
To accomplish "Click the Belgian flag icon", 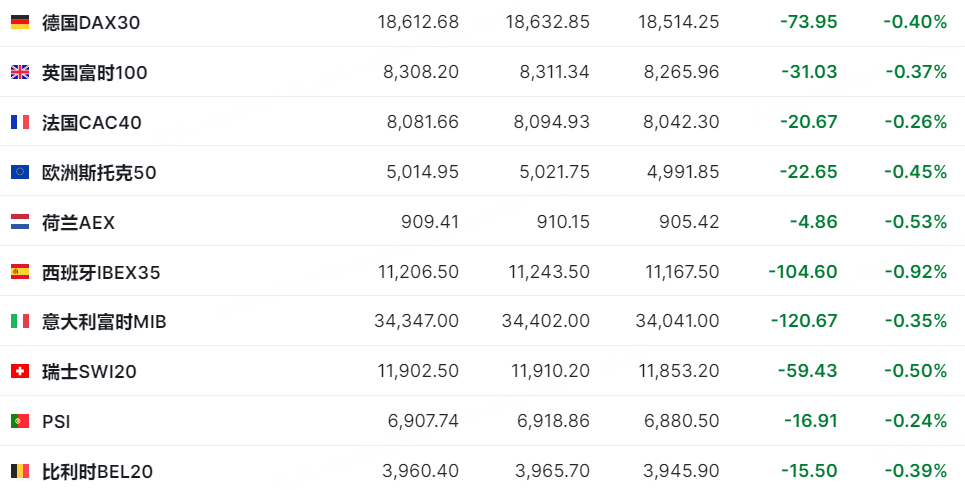I will 20,470.
